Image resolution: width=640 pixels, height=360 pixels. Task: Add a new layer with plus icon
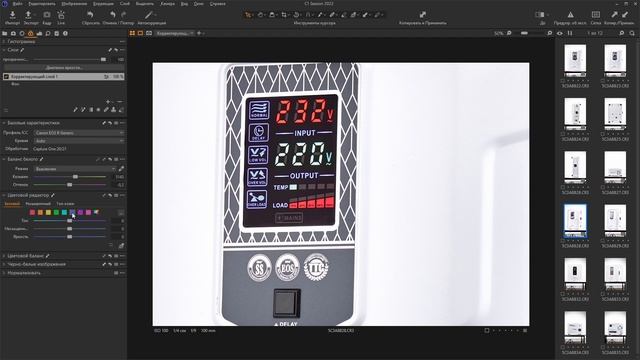pyautogui.click(x=108, y=101)
